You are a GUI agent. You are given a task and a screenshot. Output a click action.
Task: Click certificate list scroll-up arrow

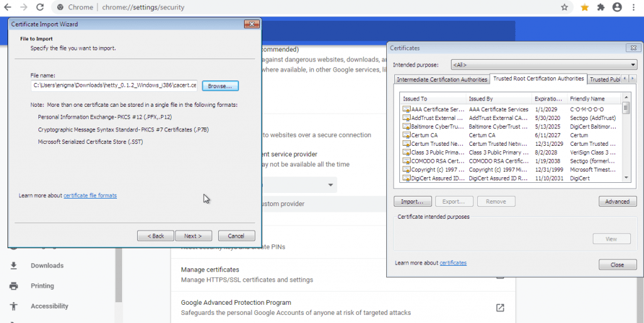[626, 97]
